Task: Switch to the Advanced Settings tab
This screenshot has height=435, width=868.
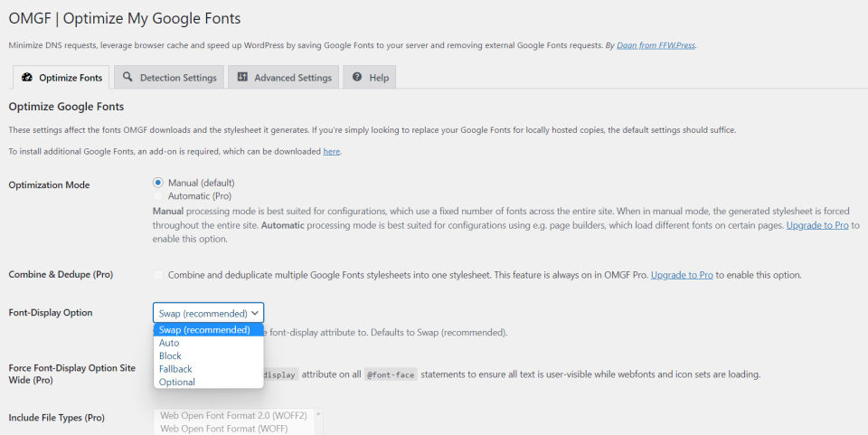Action: point(283,78)
